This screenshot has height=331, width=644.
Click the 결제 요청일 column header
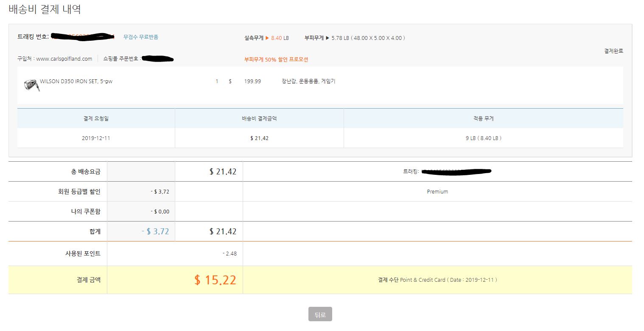(96, 118)
